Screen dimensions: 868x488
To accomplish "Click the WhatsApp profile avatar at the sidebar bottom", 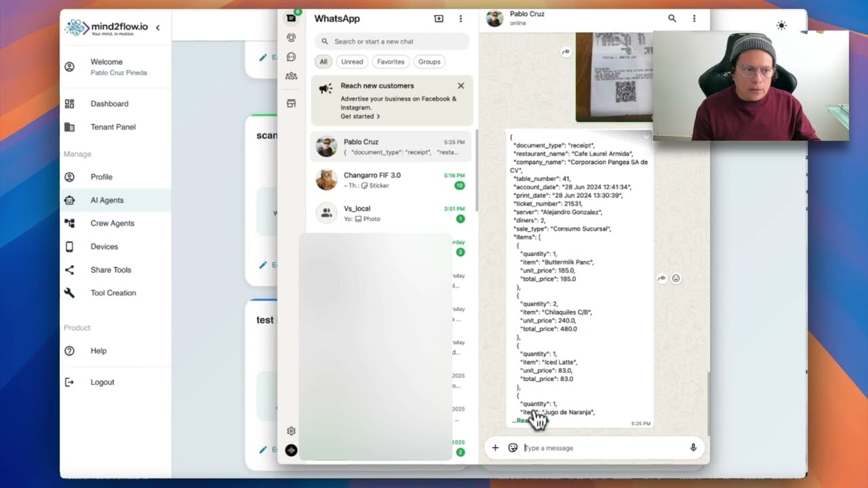I will click(291, 450).
